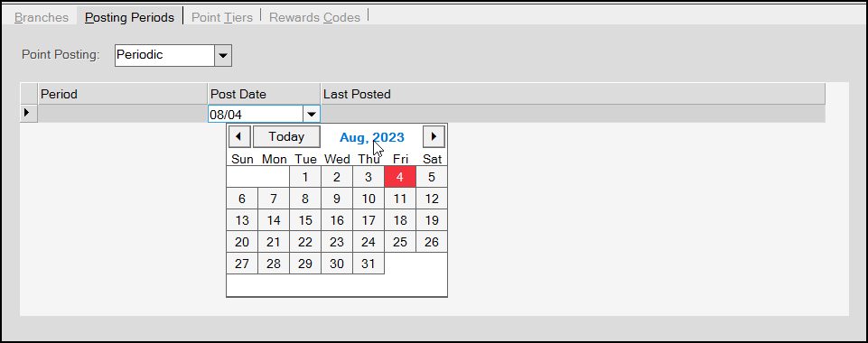868x343 pixels.
Task: Select the Posting Periods tab
Action: click(129, 17)
